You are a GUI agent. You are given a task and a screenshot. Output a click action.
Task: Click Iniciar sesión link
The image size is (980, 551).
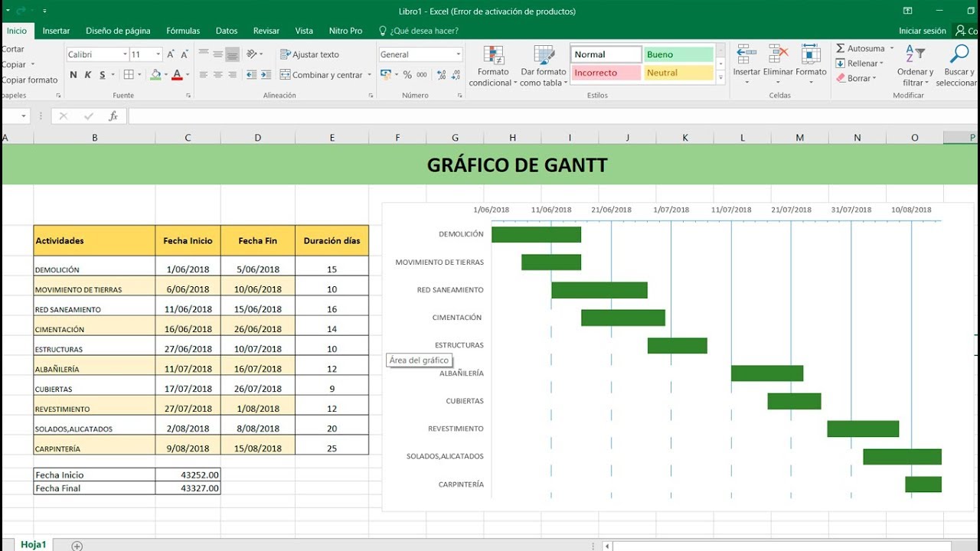[x=923, y=31]
